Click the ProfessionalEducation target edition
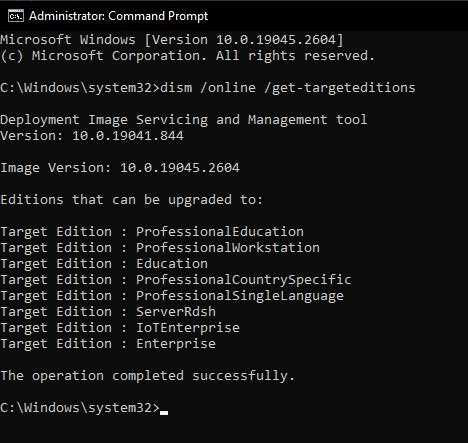The image size is (468, 443). (x=220, y=232)
